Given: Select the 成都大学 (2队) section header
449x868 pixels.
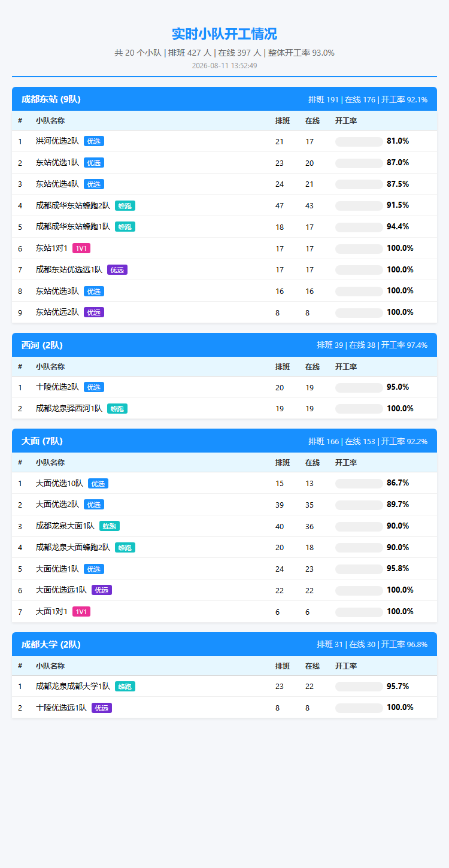Looking at the screenshot, I should click(224, 645).
